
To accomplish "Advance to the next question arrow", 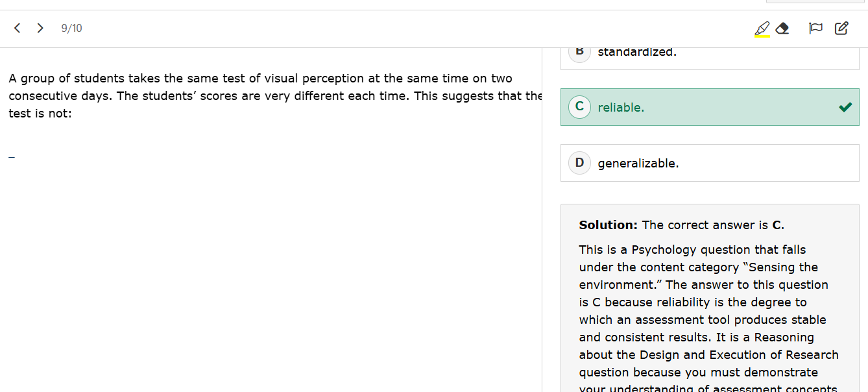I will [40, 28].
